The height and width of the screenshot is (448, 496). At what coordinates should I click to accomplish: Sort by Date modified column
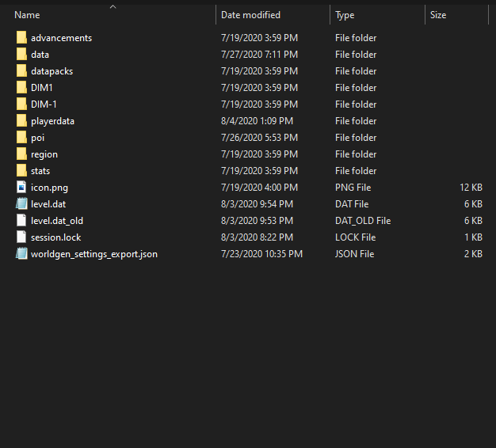pyautogui.click(x=250, y=15)
